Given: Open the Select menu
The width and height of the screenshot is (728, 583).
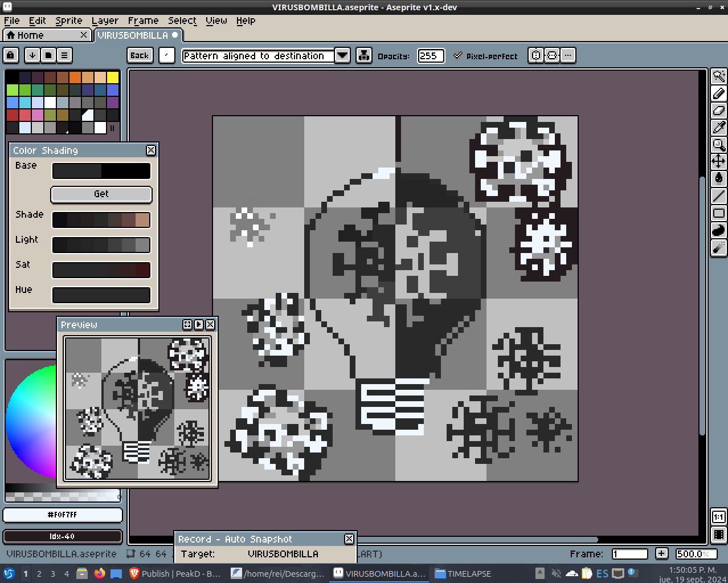Looking at the screenshot, I should pyautogui.click(x=182, y=21).
